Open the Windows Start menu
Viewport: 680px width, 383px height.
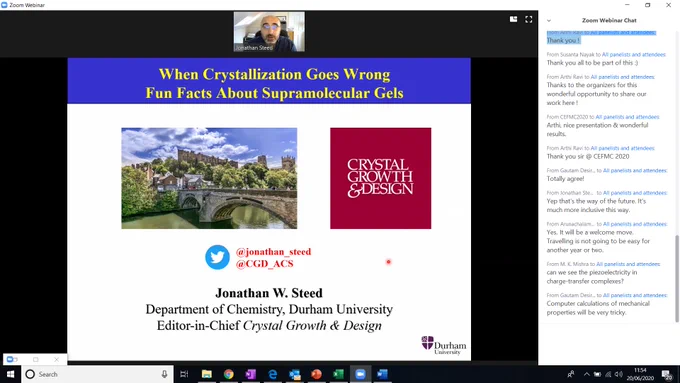click(x=10, y=374)
